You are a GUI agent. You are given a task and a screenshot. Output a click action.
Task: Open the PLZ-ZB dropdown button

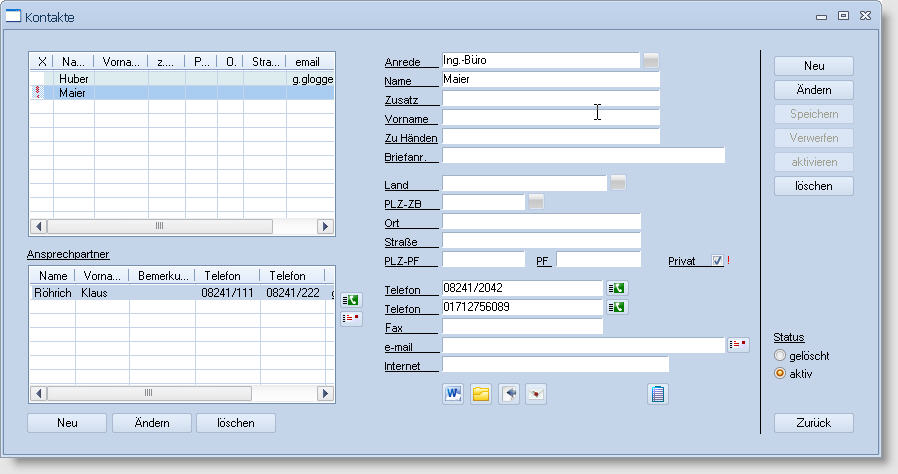(x=536, y=203)
